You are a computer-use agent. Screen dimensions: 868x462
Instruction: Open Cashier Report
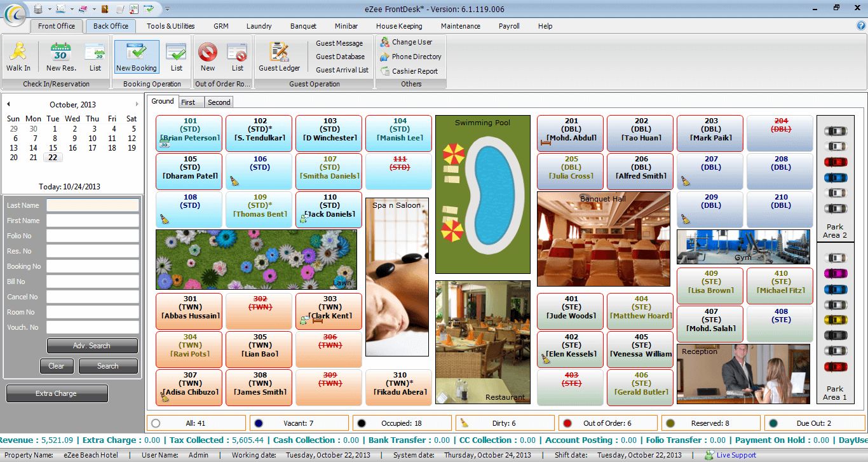pyautogui.click(x=410, y=71)
